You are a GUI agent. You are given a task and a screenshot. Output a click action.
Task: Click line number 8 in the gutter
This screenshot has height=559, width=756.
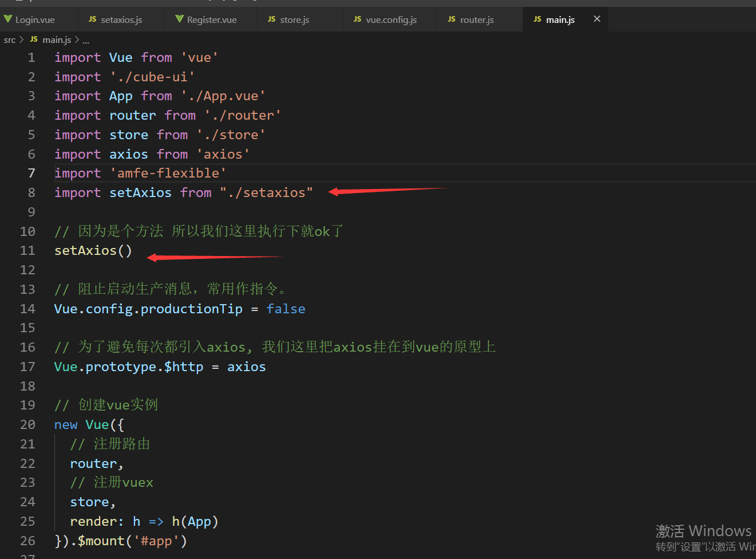coord(31,193)
